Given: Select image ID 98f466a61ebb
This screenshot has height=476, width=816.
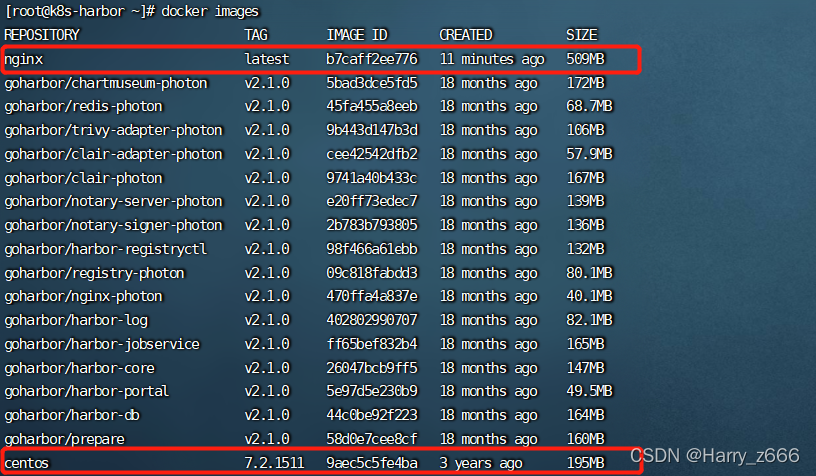Looking at the screenshot, I should tap(372, 249).
